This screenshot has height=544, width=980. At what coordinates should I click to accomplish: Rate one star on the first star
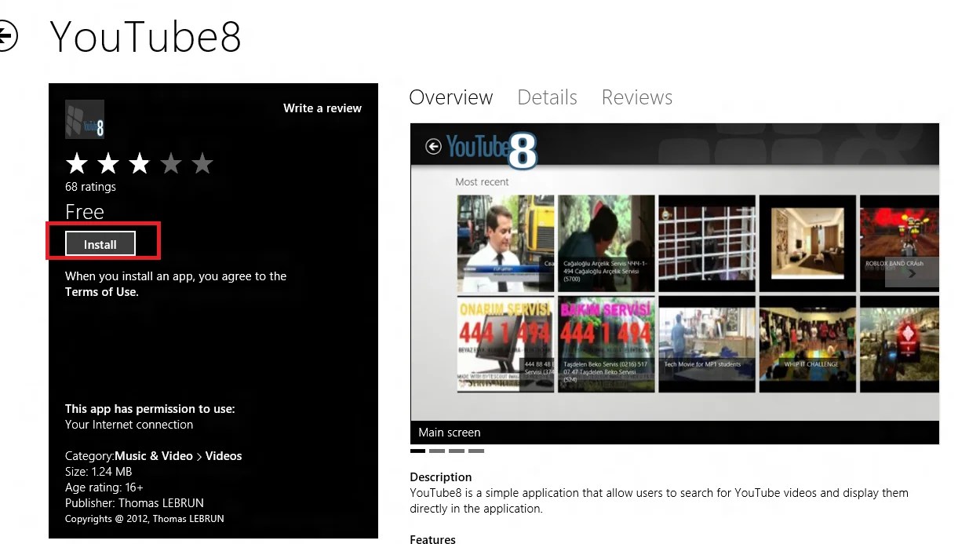[x=77, y=163]
